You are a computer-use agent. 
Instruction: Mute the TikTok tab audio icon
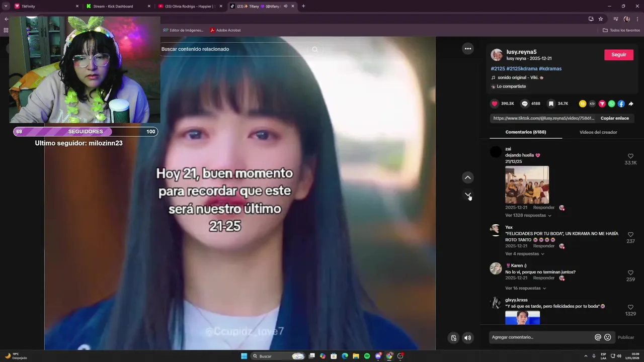pyautogui.click(x=285, y=6)
